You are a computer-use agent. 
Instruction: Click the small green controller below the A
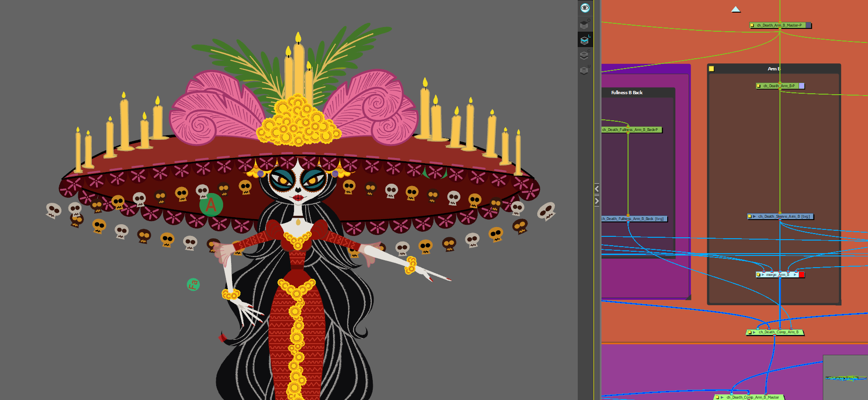193,284
